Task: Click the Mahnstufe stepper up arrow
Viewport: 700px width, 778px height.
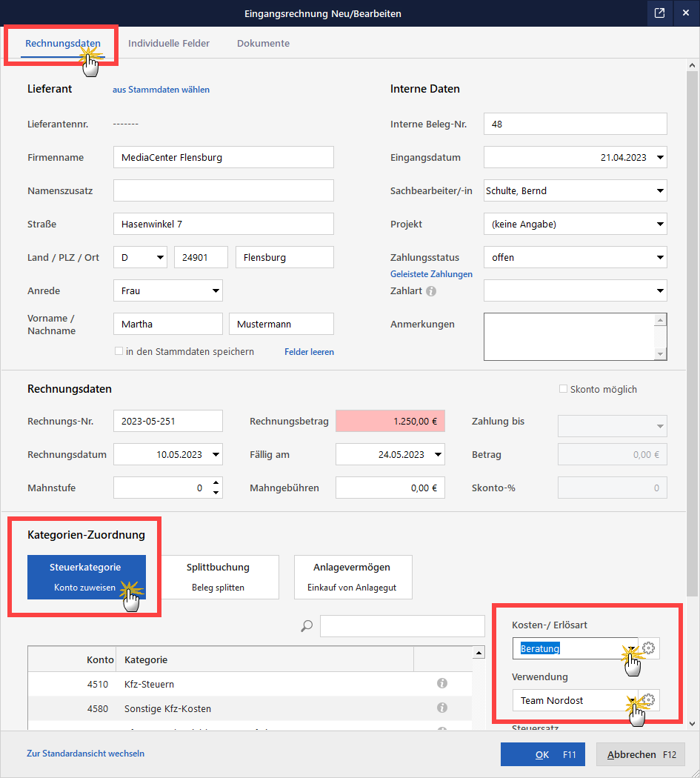Action: coord(216,483)
